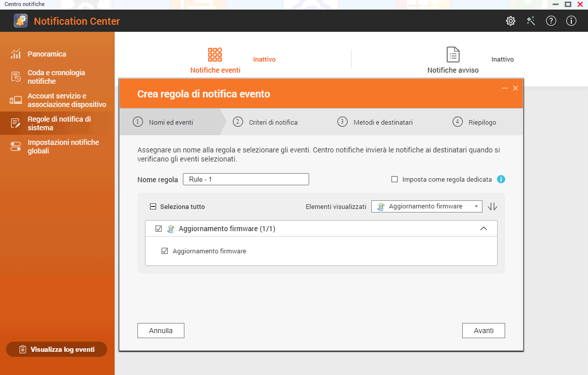Maximize the Centro notifiche window
Image resolution: width=588 pixels, height=375 pixels.
pos(568,4)
